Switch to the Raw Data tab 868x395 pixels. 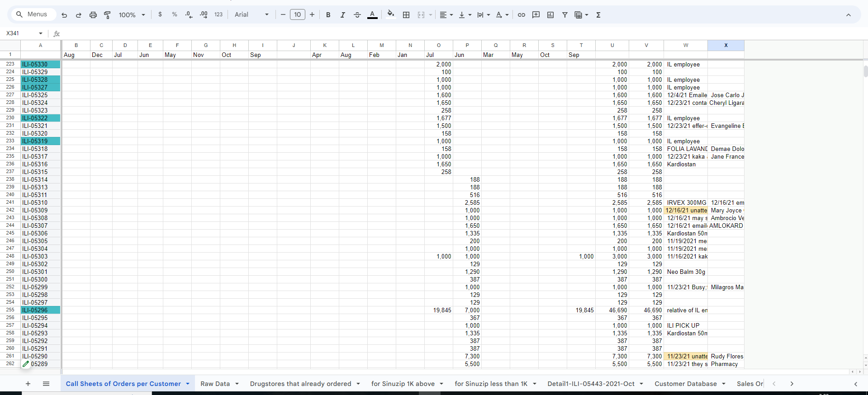click(x=215, y=384)
